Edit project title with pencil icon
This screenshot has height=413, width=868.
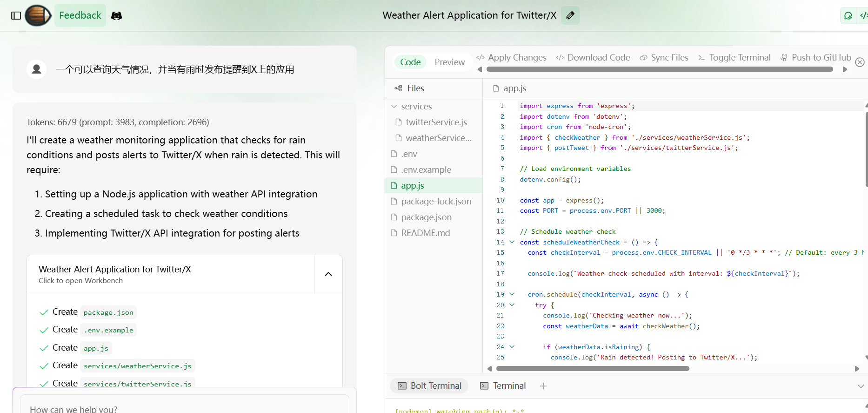tap(570, 15)
